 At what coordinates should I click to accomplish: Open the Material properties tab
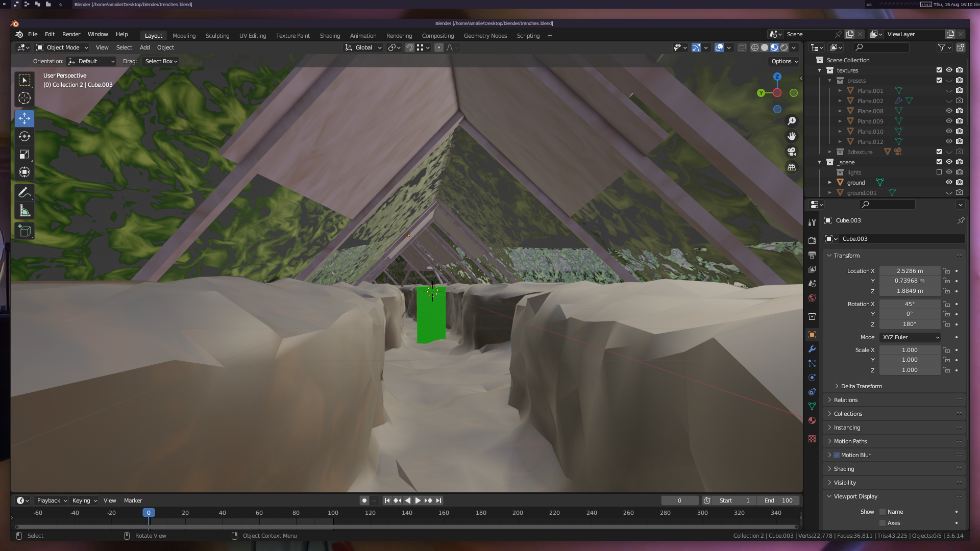pos(812,420)
